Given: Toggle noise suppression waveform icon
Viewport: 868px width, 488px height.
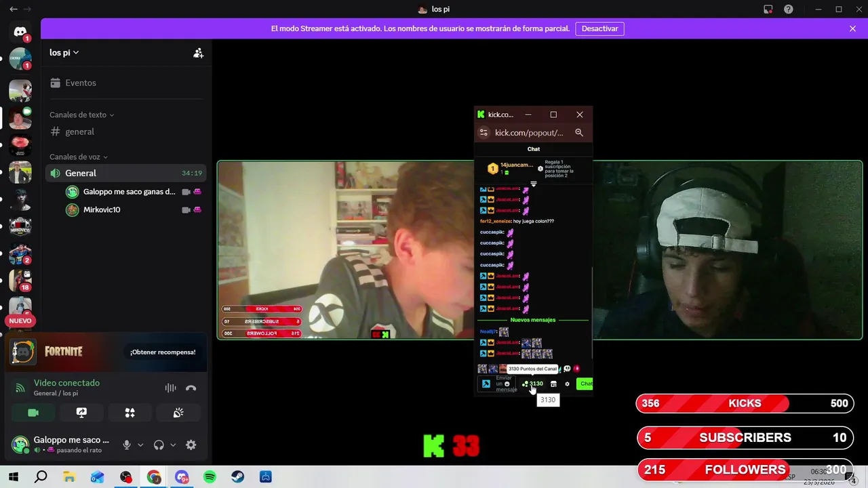Looking at the screenshot, I should [170, 388].
